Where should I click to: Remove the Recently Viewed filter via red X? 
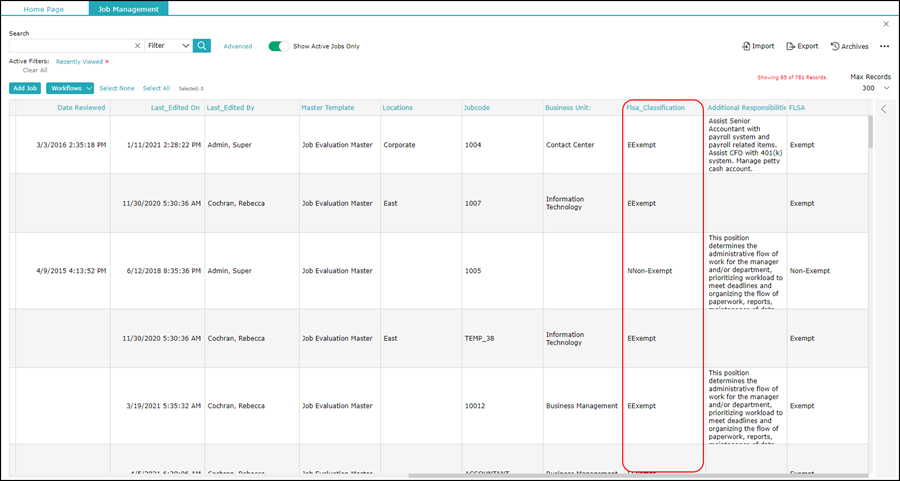[x=107, y=62]
